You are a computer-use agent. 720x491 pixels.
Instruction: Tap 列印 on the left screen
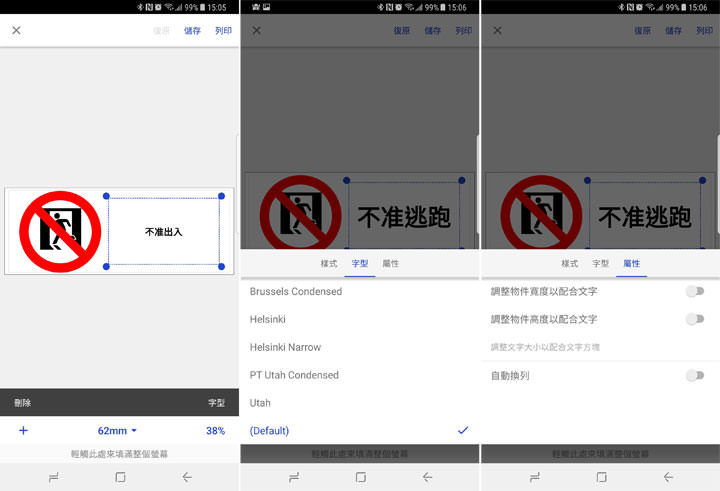point(223,31)
